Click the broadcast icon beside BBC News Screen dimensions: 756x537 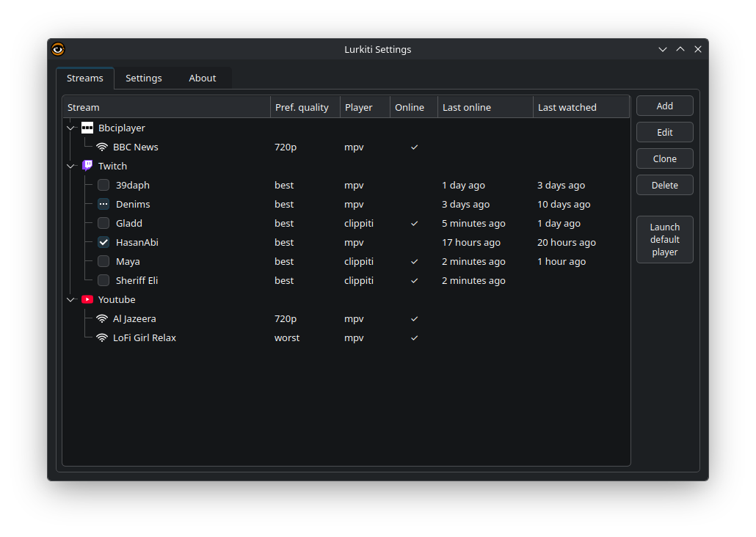[x=102, y=147]
